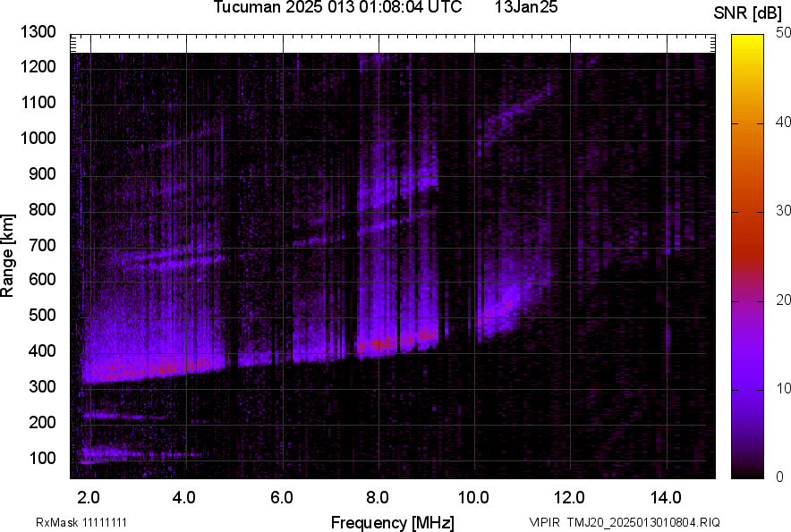791x532 pixels.
Task: Click the range tick label '1300'
Action: coord(38,32)
